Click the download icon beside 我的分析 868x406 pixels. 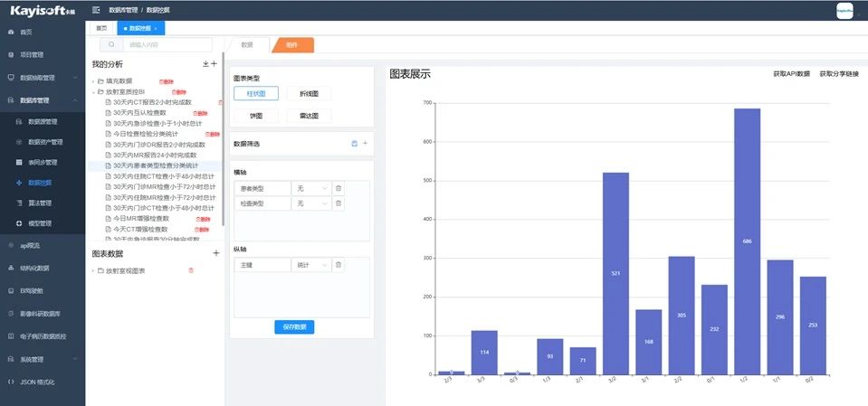point(205,64)
